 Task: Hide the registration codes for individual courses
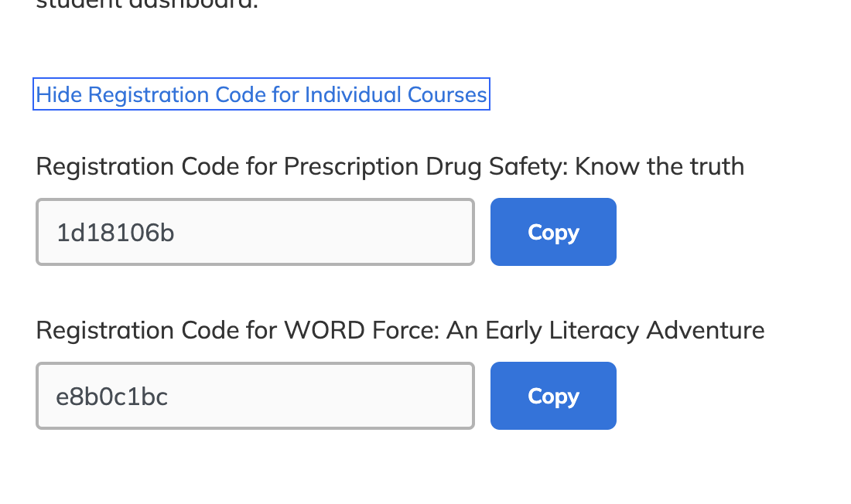261,94
